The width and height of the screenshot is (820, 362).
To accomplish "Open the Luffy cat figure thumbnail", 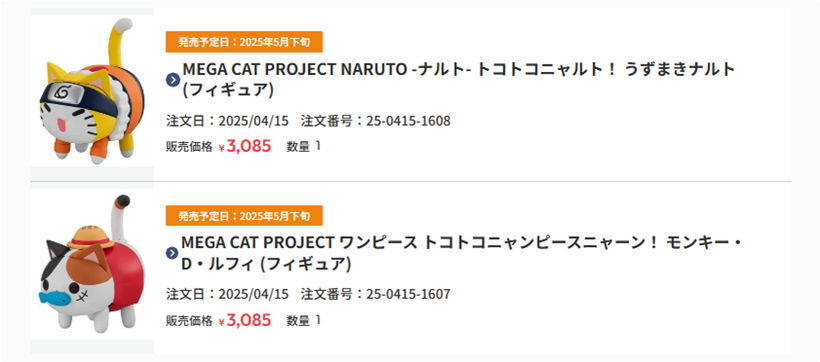I will pyautogui.click(x=92, y=267).
